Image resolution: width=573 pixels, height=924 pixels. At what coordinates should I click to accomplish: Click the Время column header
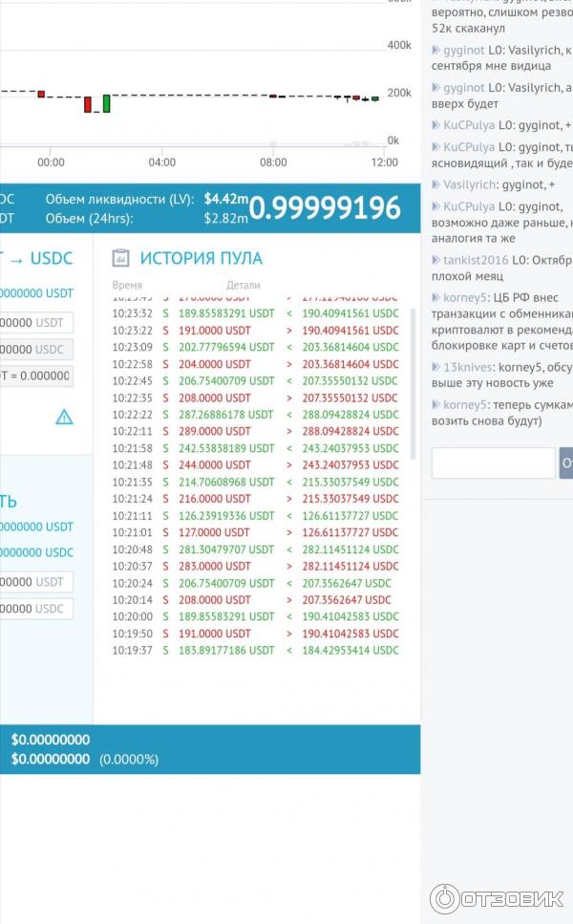[x=127, y=285]
